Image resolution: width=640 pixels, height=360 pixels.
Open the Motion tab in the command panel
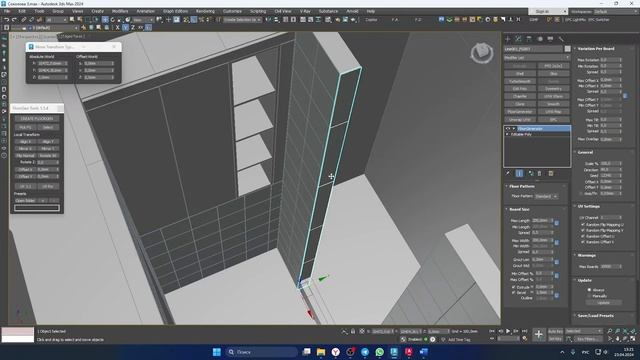(x=540, y=39)
